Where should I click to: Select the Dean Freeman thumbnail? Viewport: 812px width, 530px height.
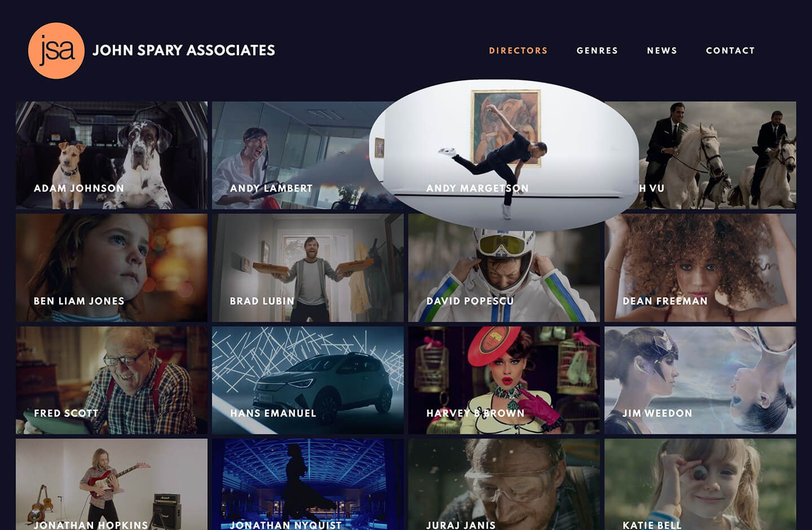click(x=700, y=268)
